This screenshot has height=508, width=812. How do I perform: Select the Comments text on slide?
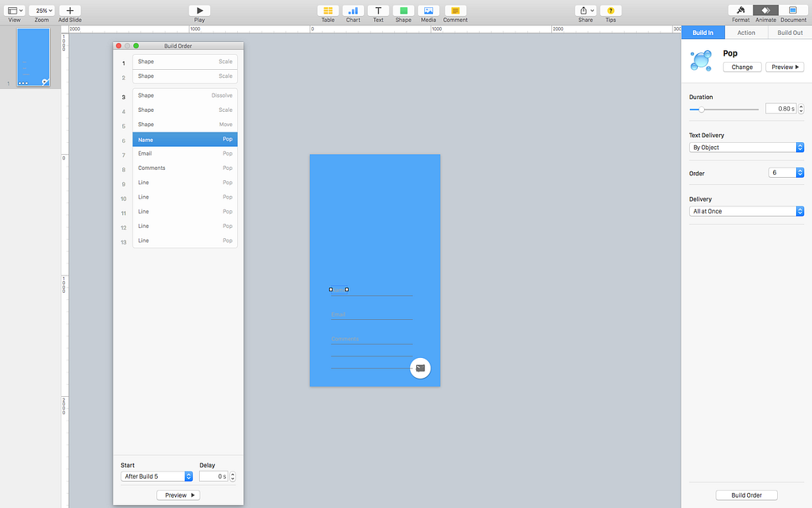pos(345,338)
